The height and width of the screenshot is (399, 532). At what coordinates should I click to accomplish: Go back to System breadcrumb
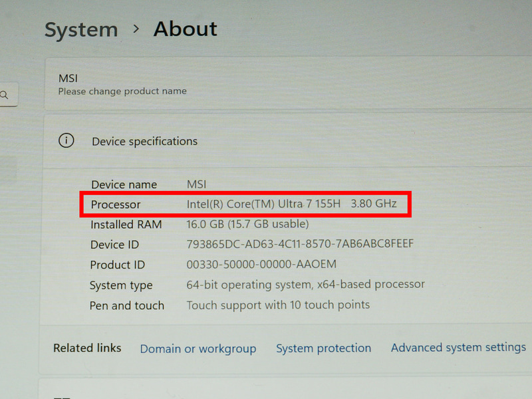(x=81, y=30)
